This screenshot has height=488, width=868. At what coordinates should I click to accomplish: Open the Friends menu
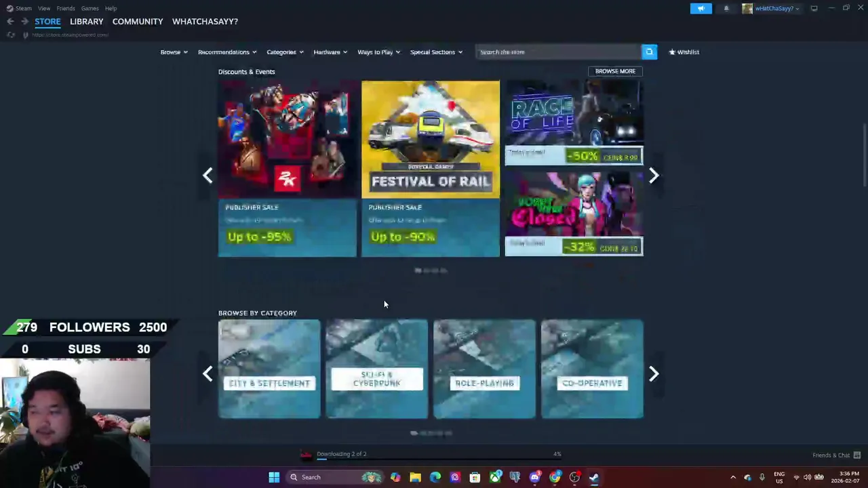click(x=66, y=8)
